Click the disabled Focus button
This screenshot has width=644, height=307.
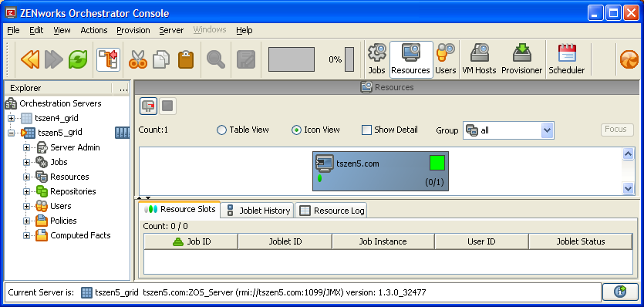coord(617,130)
